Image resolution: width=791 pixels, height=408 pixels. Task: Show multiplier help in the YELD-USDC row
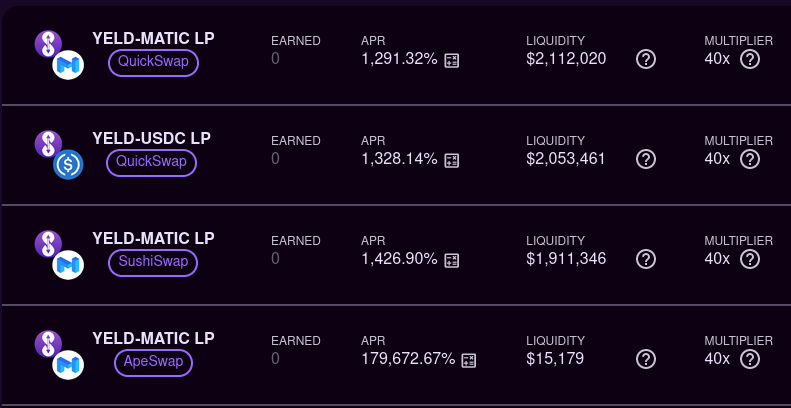750,159
